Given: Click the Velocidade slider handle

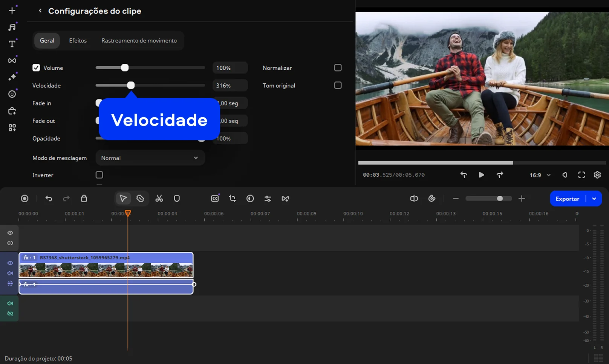Looking at the screenshot, I should 131,86.
